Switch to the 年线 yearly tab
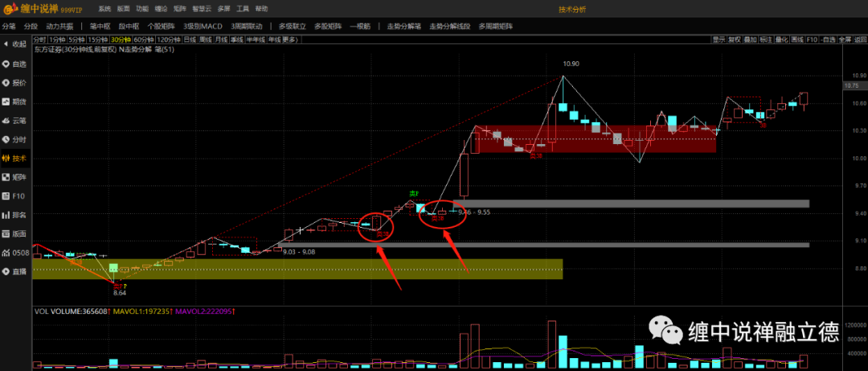 (275, 39)
